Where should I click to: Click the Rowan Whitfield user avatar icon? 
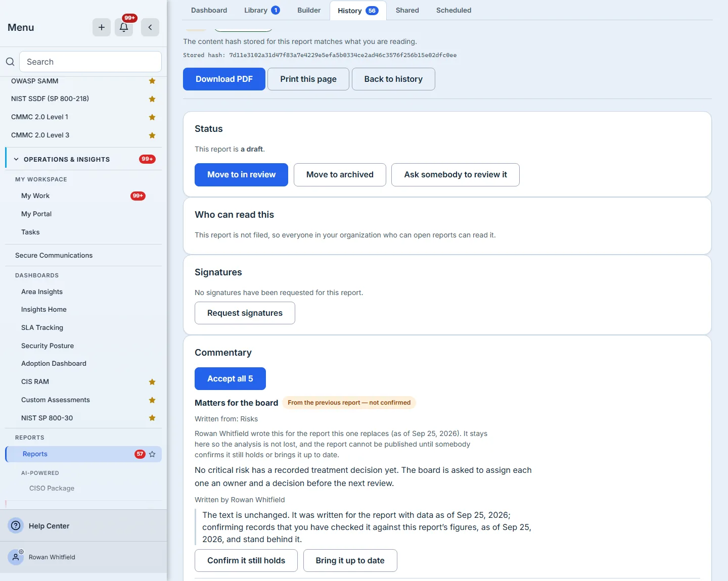click(16, 557)
